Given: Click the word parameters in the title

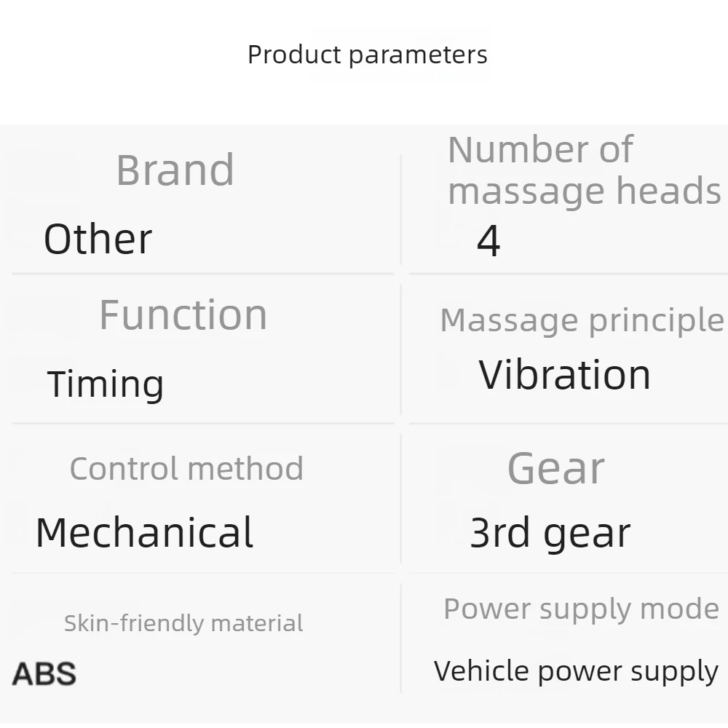Looking at the screenshot, I should (418, 56).
